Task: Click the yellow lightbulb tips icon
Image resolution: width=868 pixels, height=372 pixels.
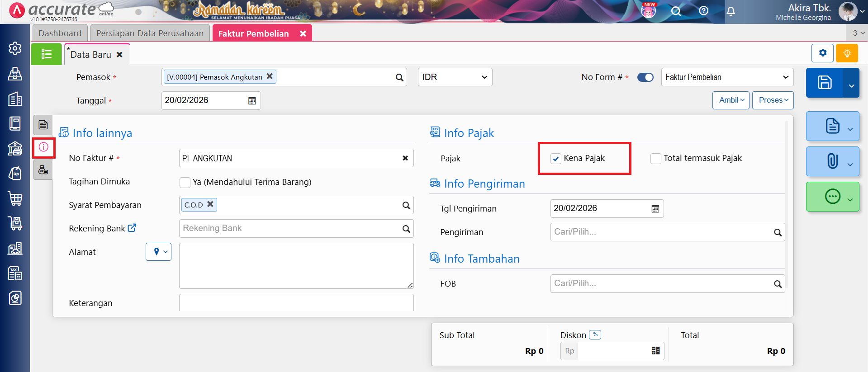Action: (x=847, y=53)
